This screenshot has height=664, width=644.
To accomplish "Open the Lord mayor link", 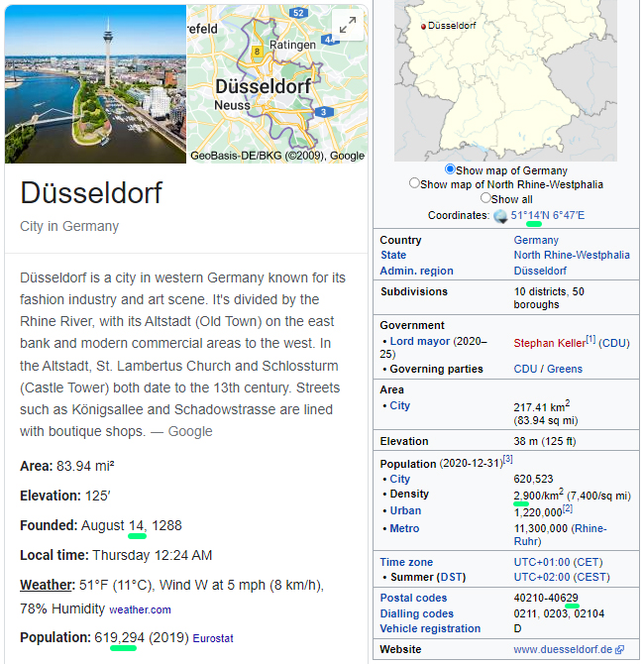I will tap(420, 341).
